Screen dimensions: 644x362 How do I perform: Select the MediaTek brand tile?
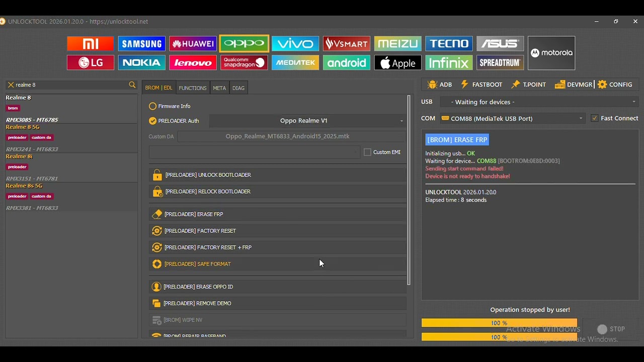tap(295, 62)
